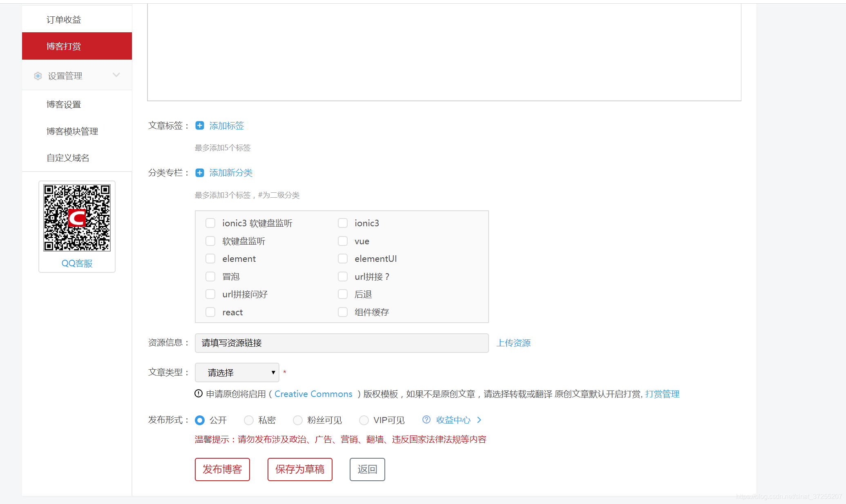
Task: Select the ionic3 软键盘监听 checkbox
Action: click(210, 223)
